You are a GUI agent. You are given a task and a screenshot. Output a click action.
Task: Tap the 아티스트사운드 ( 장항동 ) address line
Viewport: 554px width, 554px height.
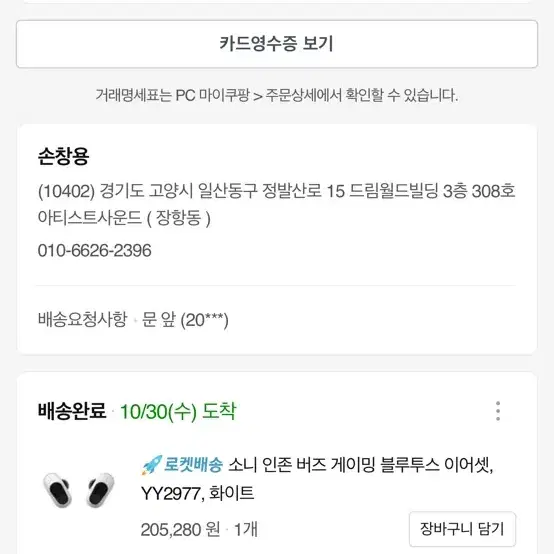coord(124,218)
